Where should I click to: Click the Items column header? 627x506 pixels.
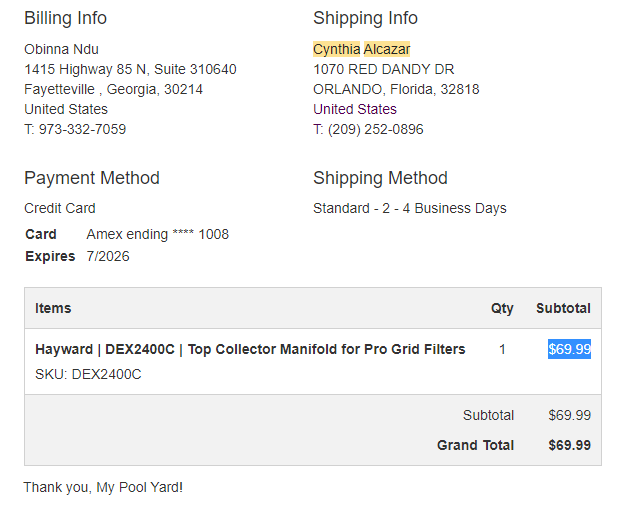pos(53,308)
